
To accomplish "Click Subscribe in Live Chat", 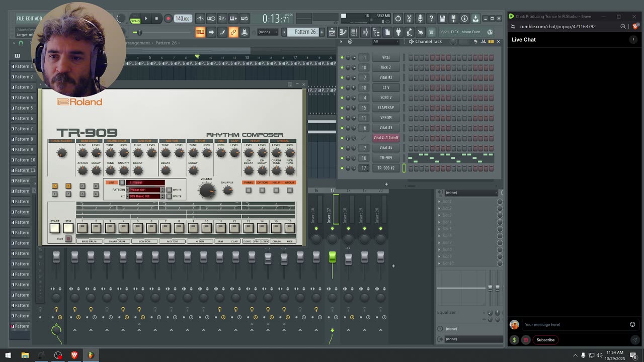I will [545, 340].
